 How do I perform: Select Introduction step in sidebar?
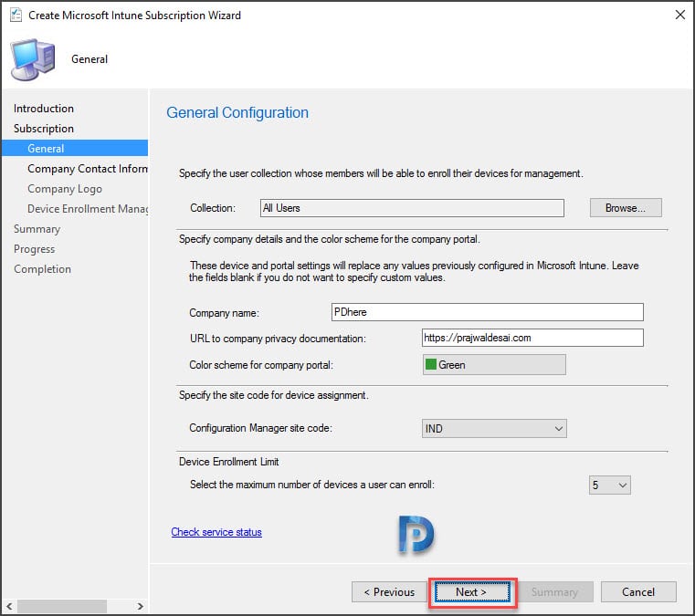coord(44,109)
